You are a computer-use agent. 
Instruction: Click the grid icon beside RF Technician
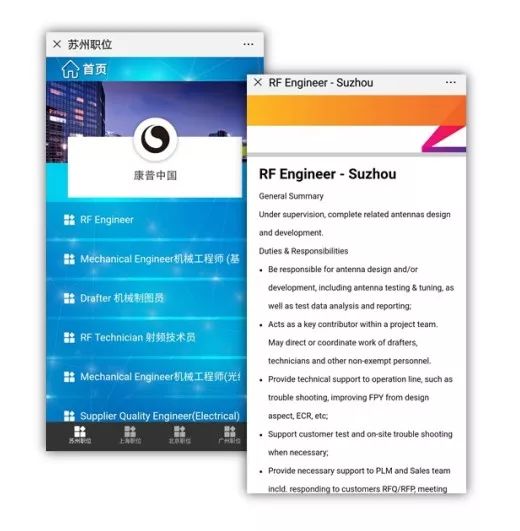69,338
